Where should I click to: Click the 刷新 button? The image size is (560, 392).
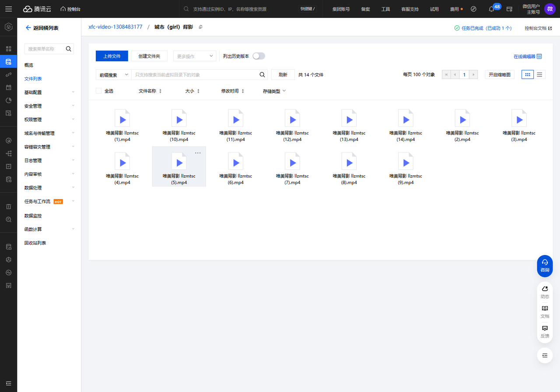[283, 75]
